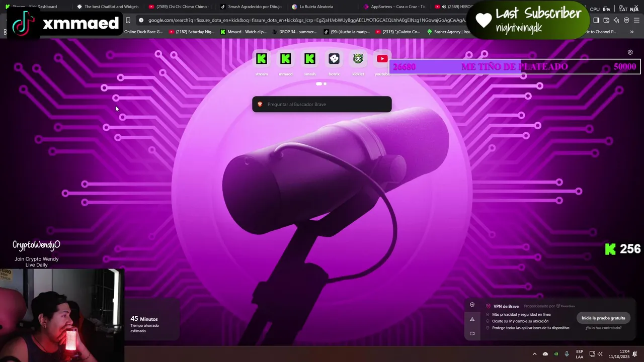The image size is (644, 362).
Task: Select the Brave Talk camera widget icon
Action: [472, 333]
